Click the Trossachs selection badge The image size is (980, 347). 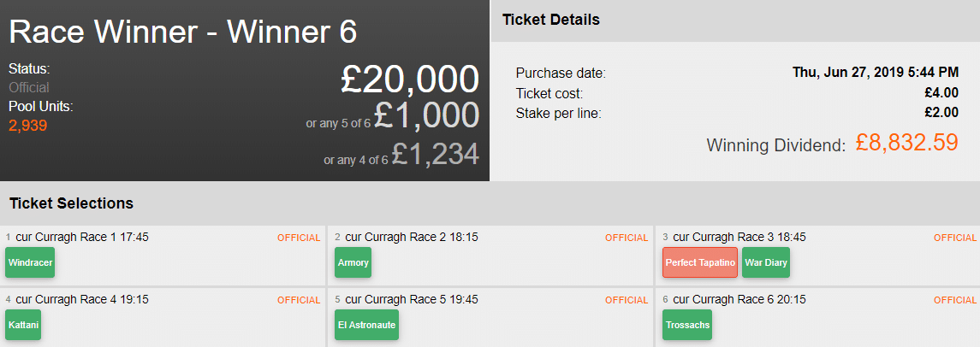click(x=687, y=326)
